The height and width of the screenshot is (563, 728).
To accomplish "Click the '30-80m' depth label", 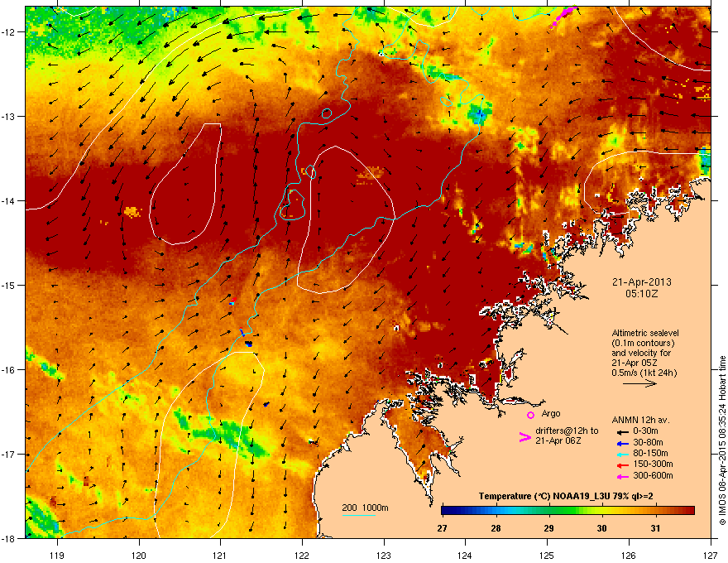I will [x=648, y=442].
